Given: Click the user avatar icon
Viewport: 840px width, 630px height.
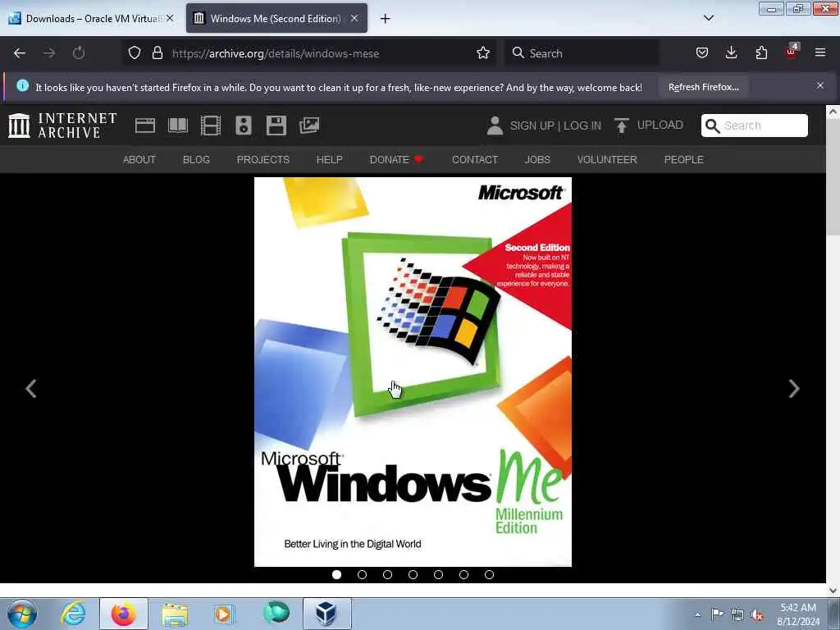Looking at the screenshot, I should coord(495,126).
